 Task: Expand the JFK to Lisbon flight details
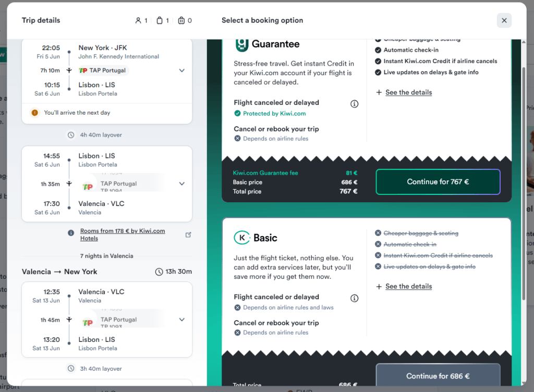181,70
